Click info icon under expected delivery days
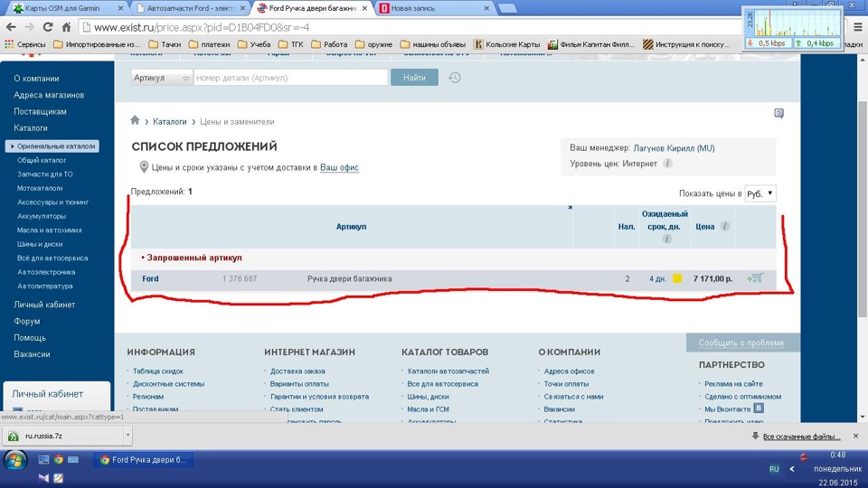Screen dimensions: 868x488 tap(667, 239)
